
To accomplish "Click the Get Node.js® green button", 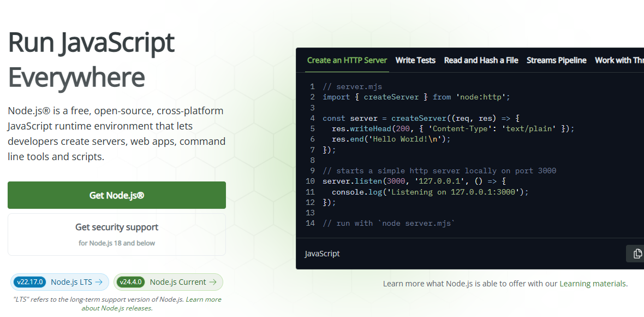I will point(117,195).
